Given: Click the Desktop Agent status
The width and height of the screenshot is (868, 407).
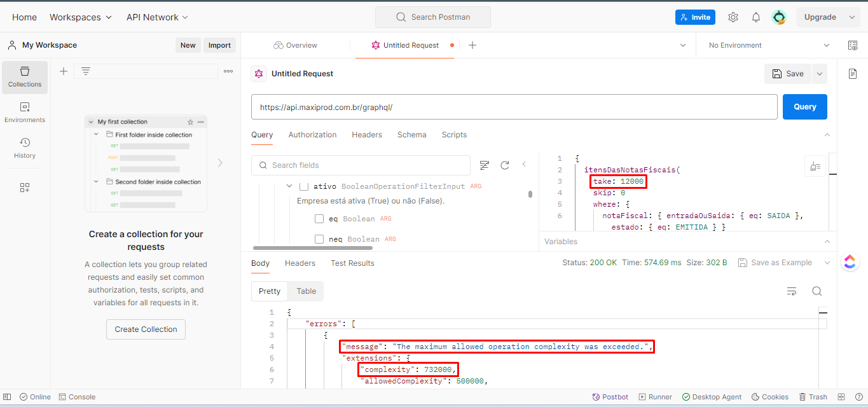Looking at the screenshot, I should [712, 397].
